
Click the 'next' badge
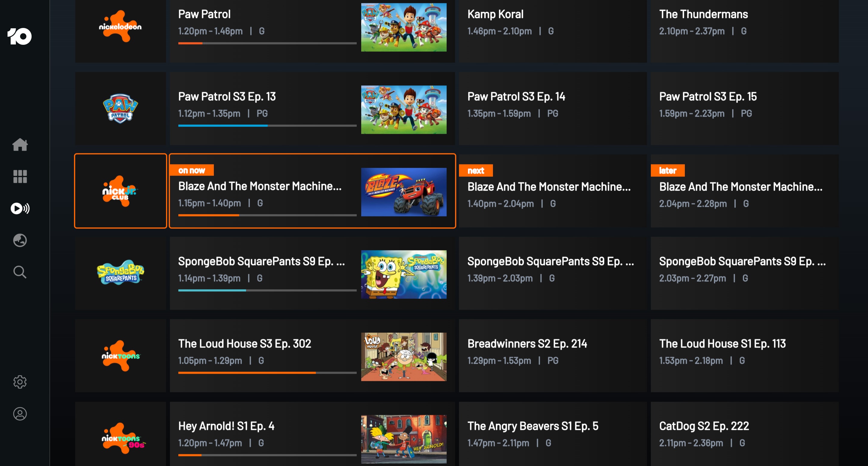[476, 170]
